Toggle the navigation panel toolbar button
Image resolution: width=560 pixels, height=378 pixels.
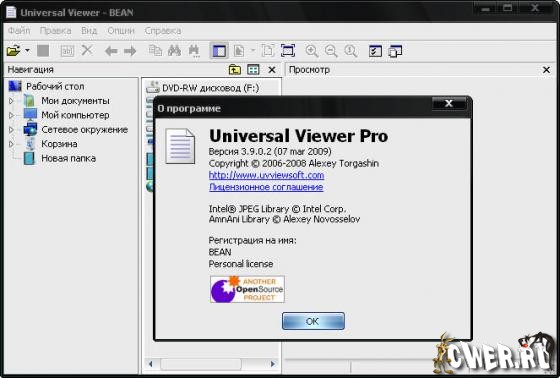coord(219,51)
